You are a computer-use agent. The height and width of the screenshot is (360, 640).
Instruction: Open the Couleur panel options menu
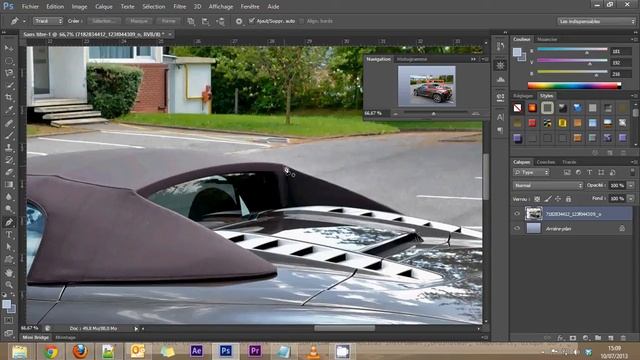point(634,39)
